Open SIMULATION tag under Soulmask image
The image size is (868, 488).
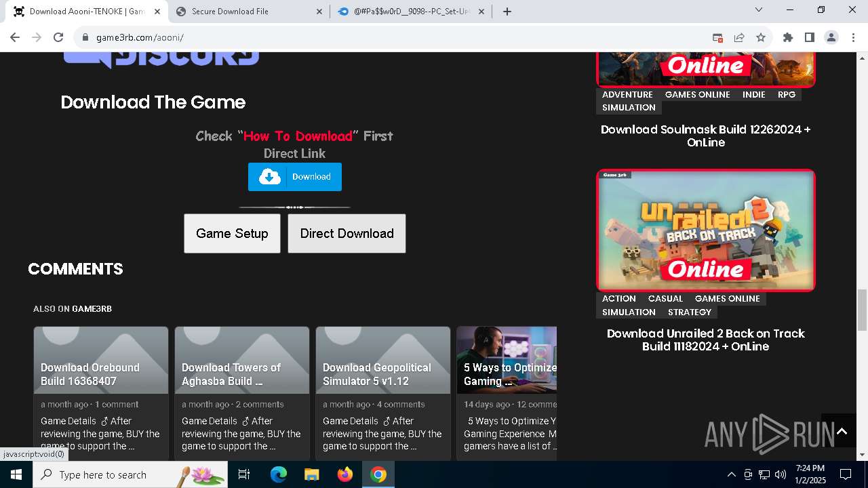click(629, 107)
